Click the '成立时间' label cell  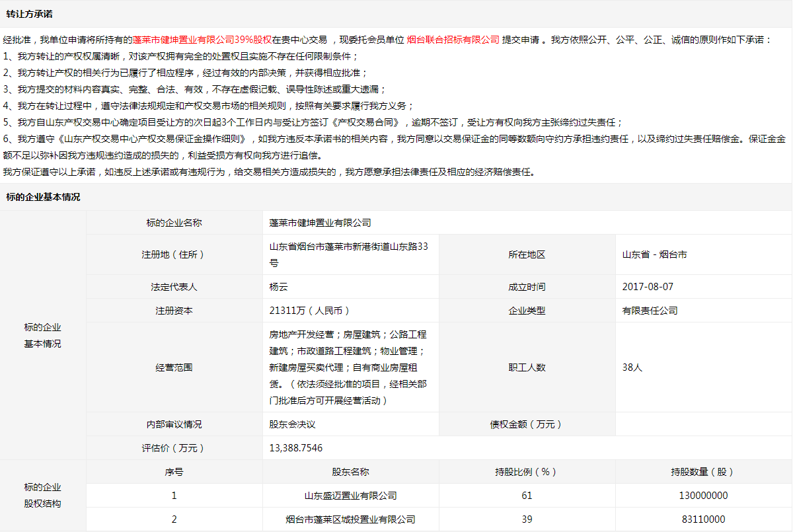(x=527, y=287)
